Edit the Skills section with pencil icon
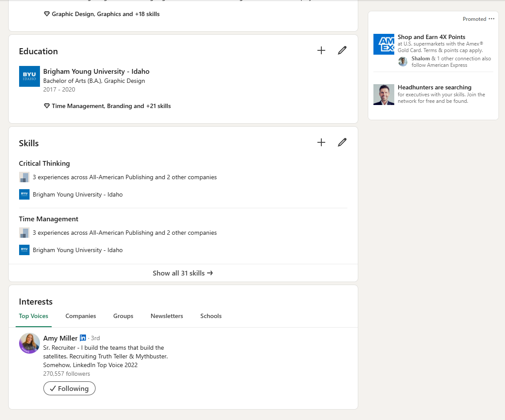This screenshot has width=505, height=420. [x=342, y=142]
